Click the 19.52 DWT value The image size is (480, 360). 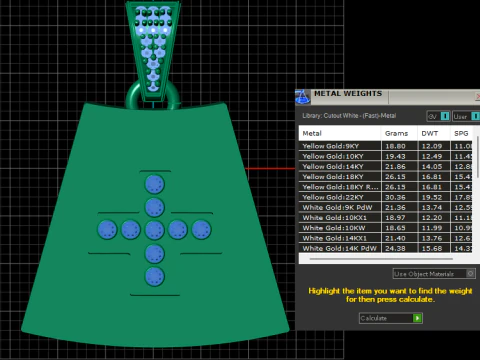click(432, 197)
